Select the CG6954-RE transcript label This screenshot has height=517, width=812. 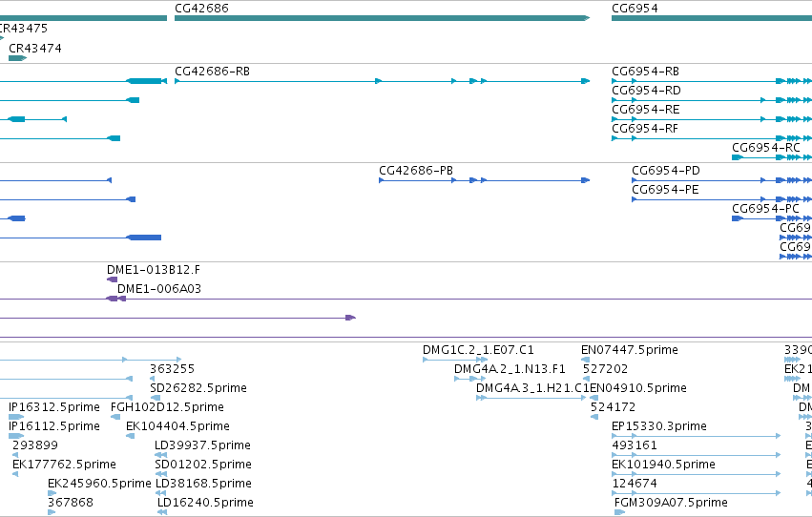[x=646, y=110]
